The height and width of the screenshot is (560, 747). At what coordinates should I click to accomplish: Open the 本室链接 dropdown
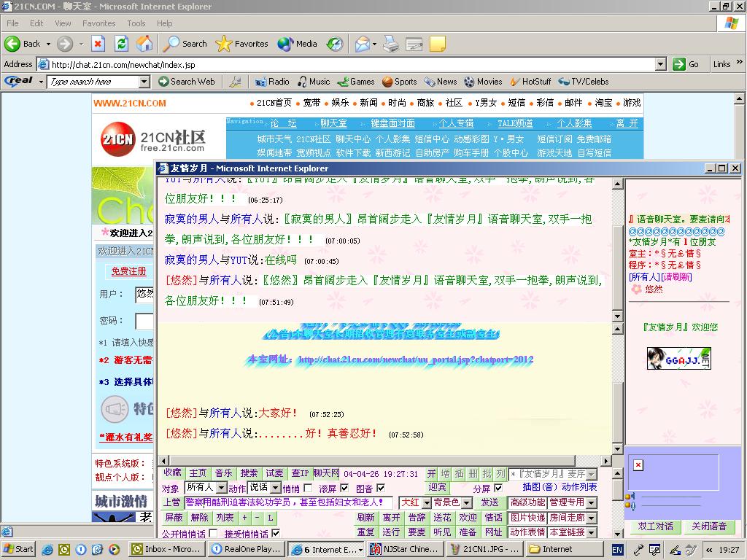591,532
